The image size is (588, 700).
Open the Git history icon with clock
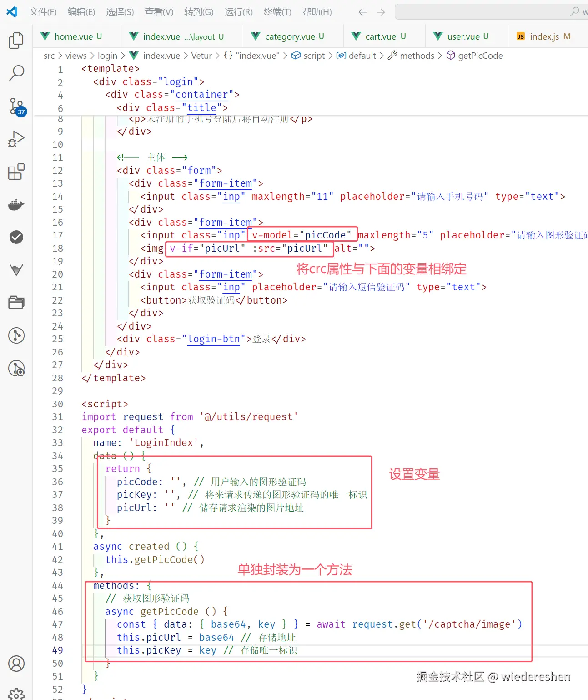(16, 368)
